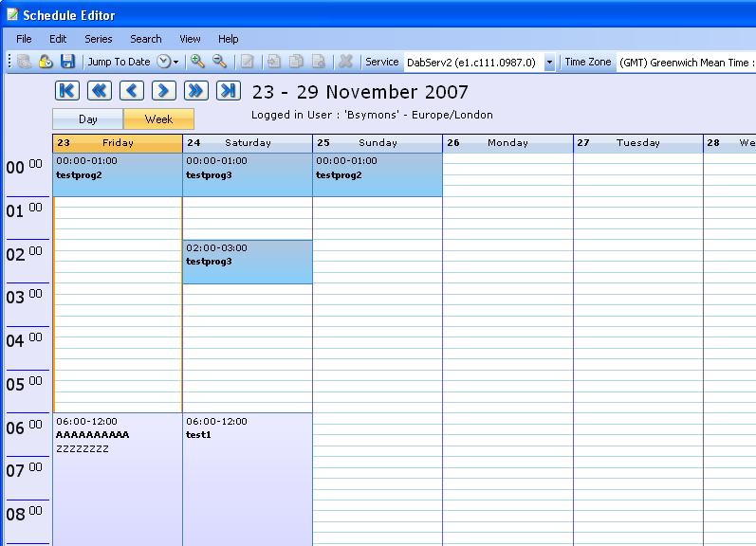This screenshot has height=546, width=756.
Task: Select Saturday 02:00-03:00 testprog3 event
Action: pos(247,262)
